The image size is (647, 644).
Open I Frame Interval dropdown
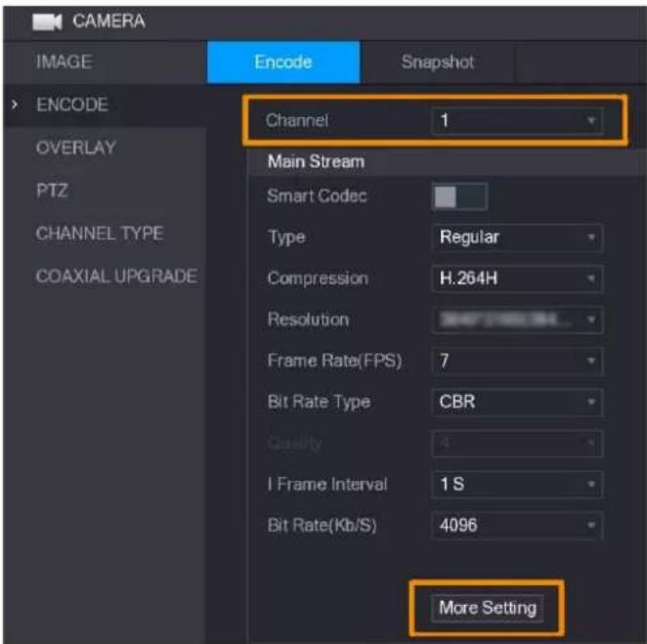(x=517, y=484)
